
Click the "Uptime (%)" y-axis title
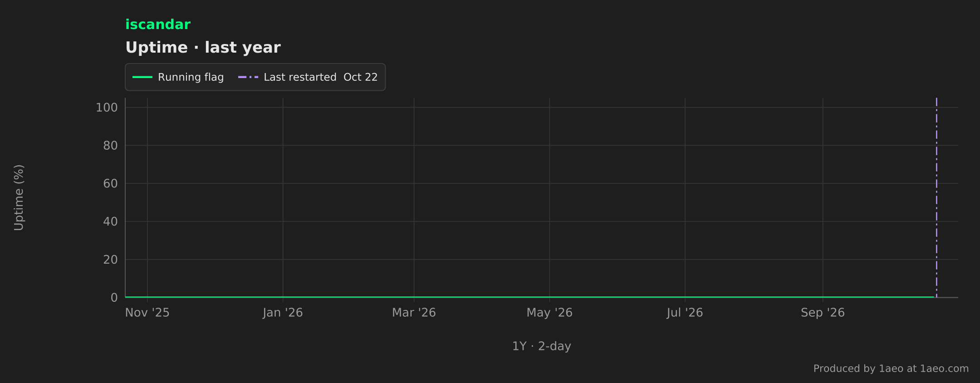[19, 197]
